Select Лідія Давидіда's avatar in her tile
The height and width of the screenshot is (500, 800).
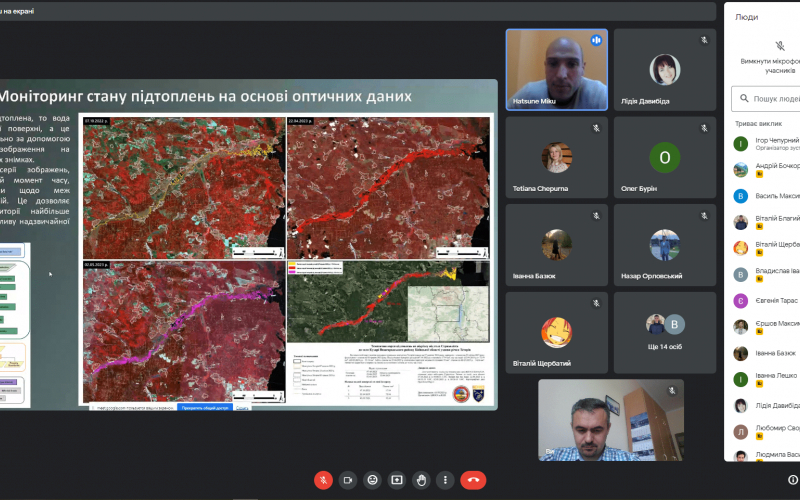coord(665,69)
